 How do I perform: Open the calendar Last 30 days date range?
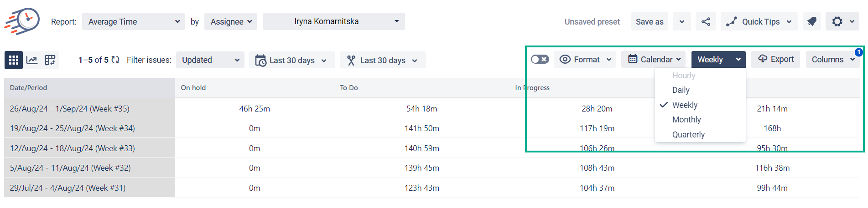[292, 60]
